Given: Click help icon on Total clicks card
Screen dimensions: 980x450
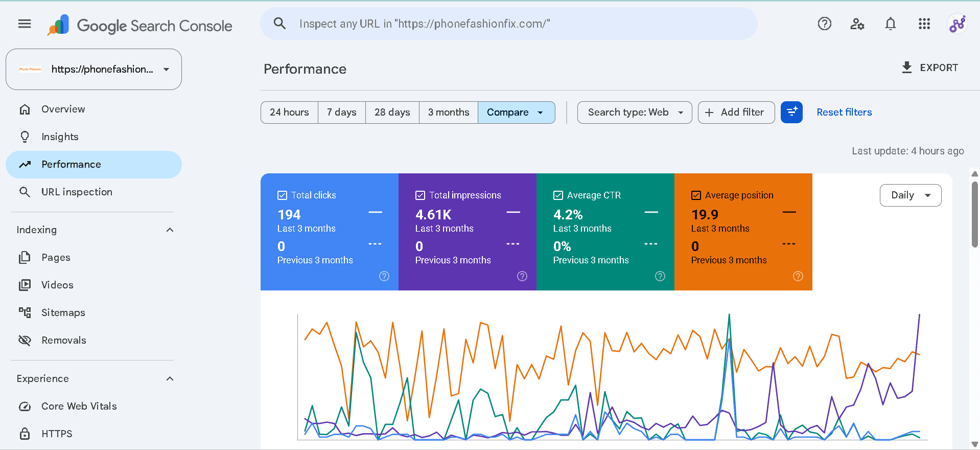Looking at the screenshot, I should pyautogui.click(x=384, y=276).
